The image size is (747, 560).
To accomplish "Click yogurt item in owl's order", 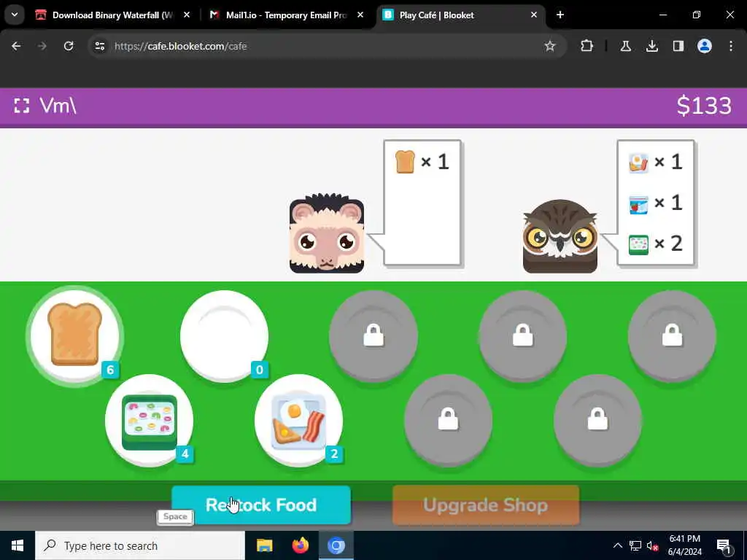I will coord(638,204).
